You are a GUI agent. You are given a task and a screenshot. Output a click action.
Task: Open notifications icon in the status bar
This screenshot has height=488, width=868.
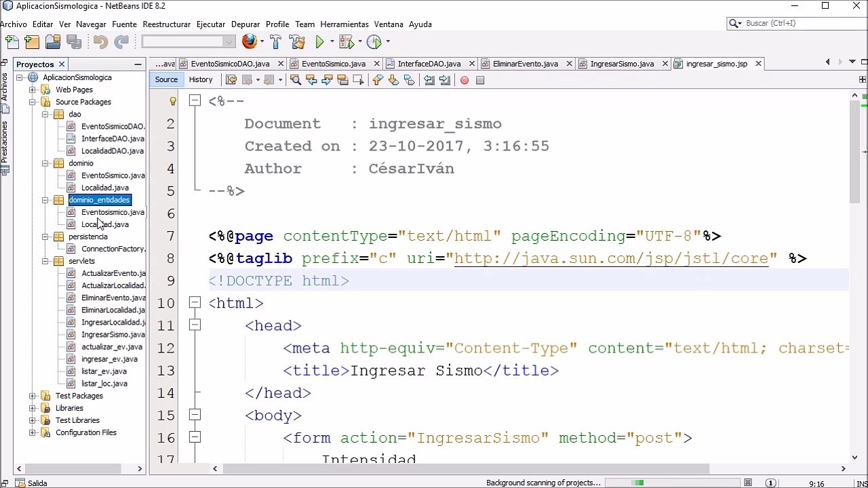point(771,483)
